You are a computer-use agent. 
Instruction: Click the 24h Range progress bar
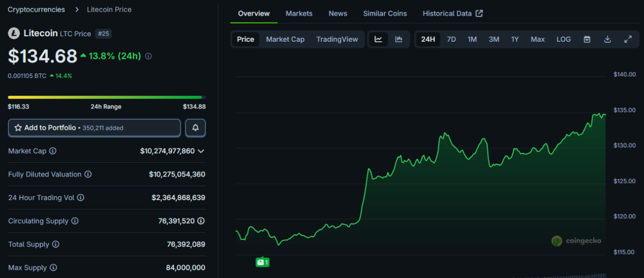pyautogui.click(x=107, y=97)
